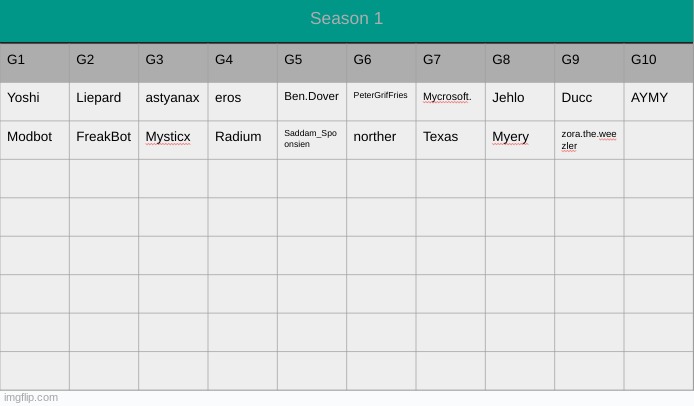Select the G1 column header cell
The width and height of the screenshot is (694, 406).
click(35, 61)
